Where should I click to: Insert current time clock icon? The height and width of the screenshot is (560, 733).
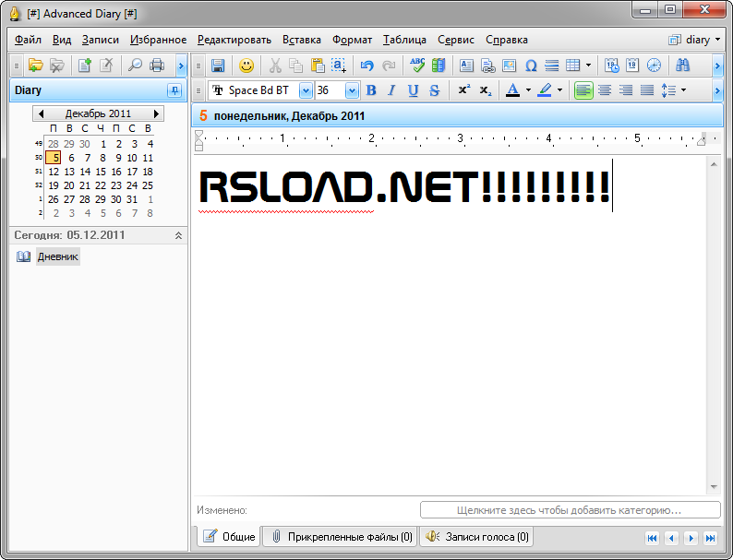coord(654,66)
